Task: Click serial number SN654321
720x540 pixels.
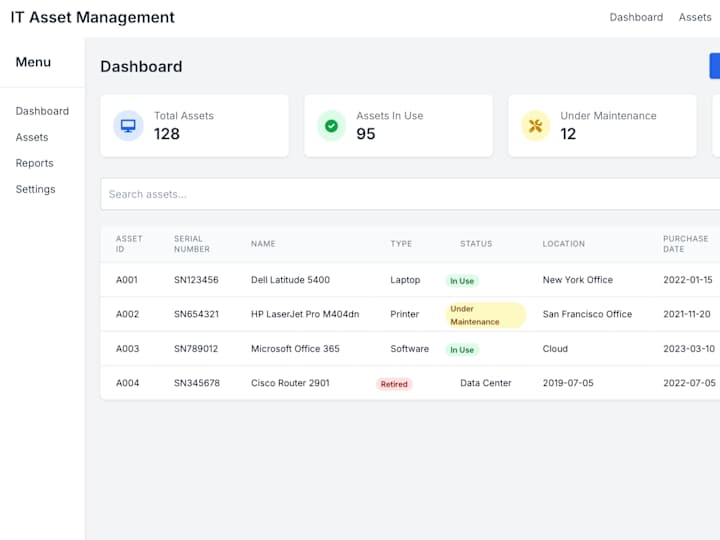Action: (196, 314)
